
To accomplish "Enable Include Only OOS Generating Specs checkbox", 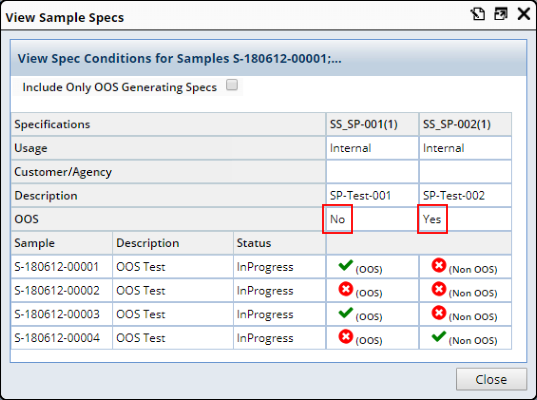I will pos(232,85).
